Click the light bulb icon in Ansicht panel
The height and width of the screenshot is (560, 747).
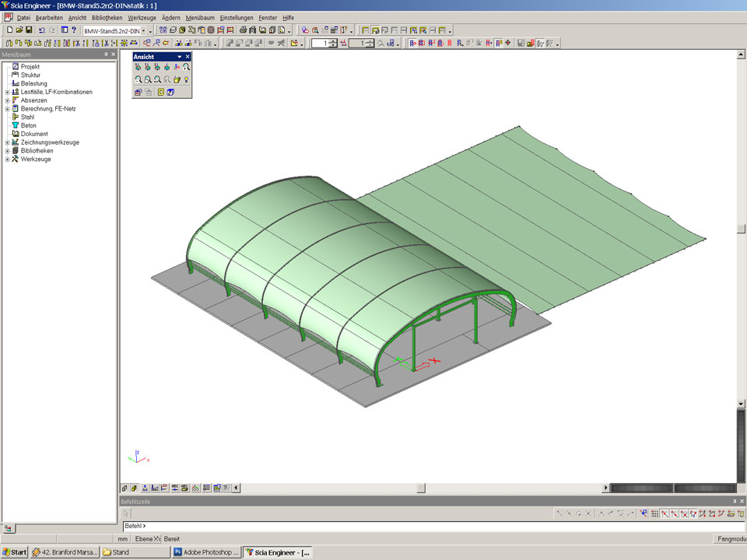187,80
